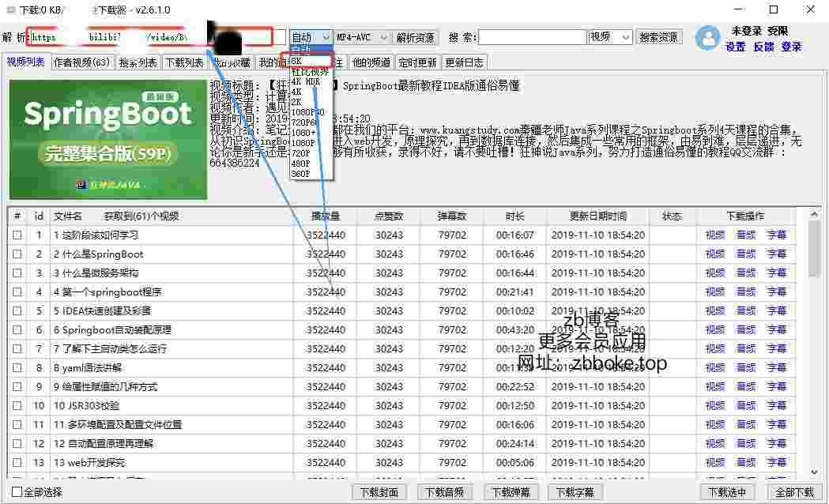829x504 pixels.
Task: Choose 8K from the quality list
Action: coord(311,61)
